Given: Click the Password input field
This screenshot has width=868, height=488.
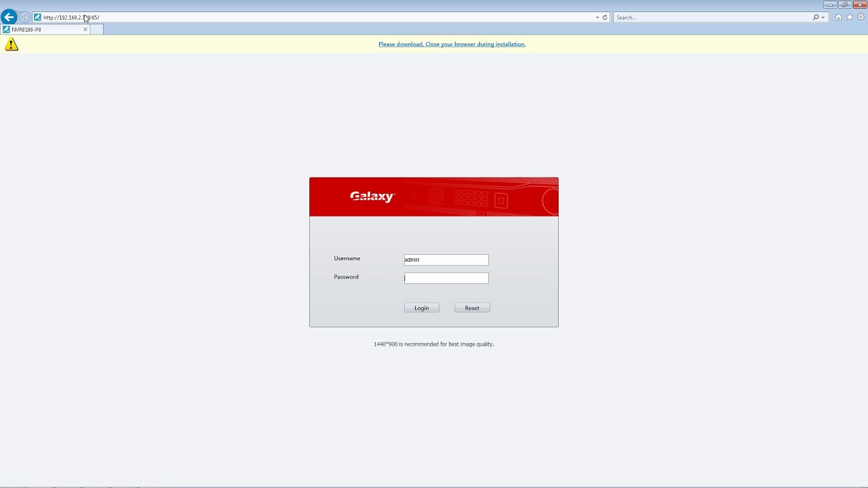Looking at the screenshot, I should [x=446, y=278].
